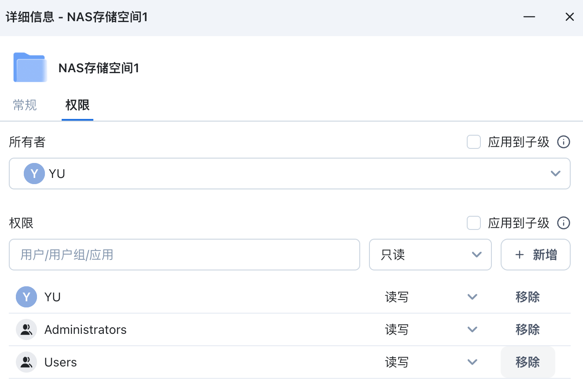Enable 应用到子级 checkbox for 权限

[x=474, y=223]
